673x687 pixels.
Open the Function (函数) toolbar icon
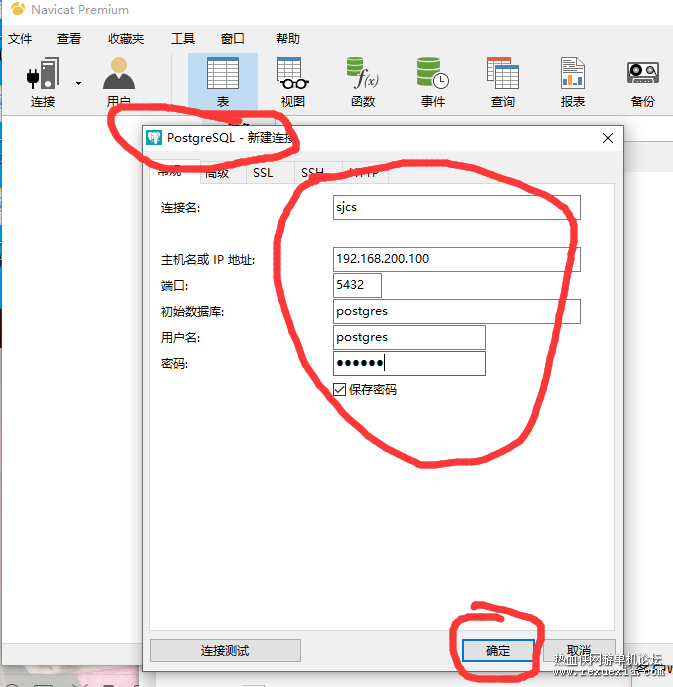tap(362, 73)
